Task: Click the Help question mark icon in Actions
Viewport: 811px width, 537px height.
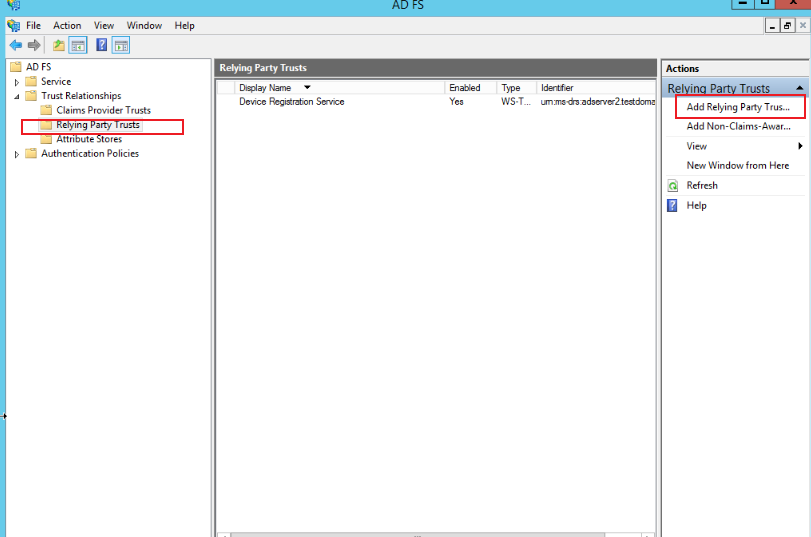Action: pyautogui.click(x=672, y=206)
